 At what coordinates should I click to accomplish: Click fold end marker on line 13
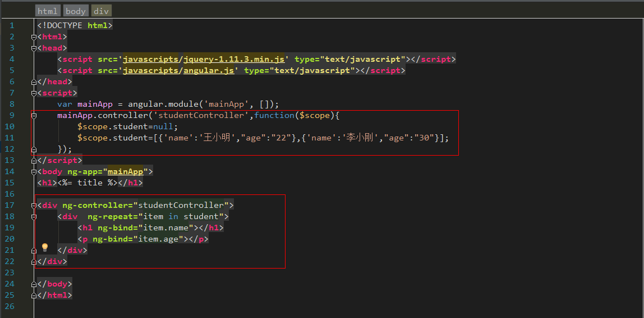[34, 161]
